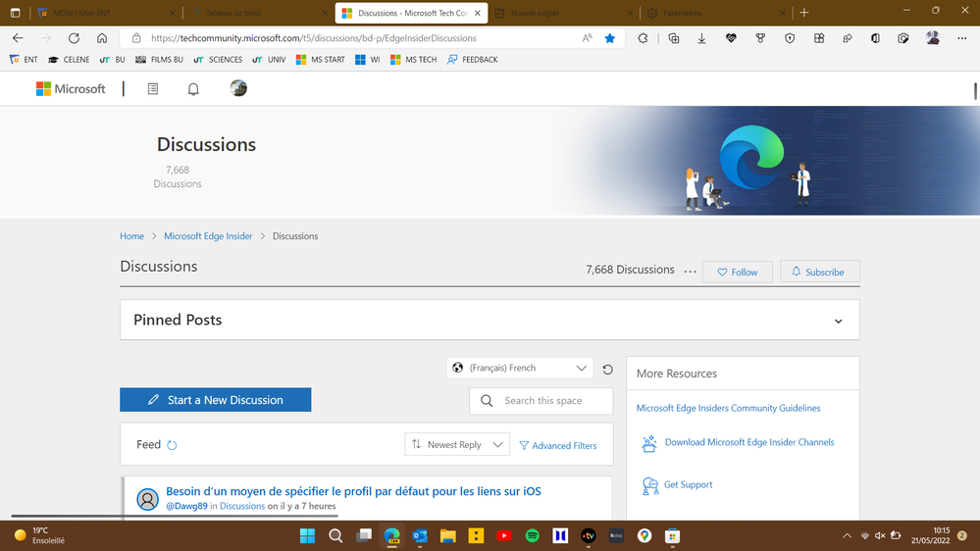Click the browser Back arrow
980x551 pixels.
pos(18,38)
